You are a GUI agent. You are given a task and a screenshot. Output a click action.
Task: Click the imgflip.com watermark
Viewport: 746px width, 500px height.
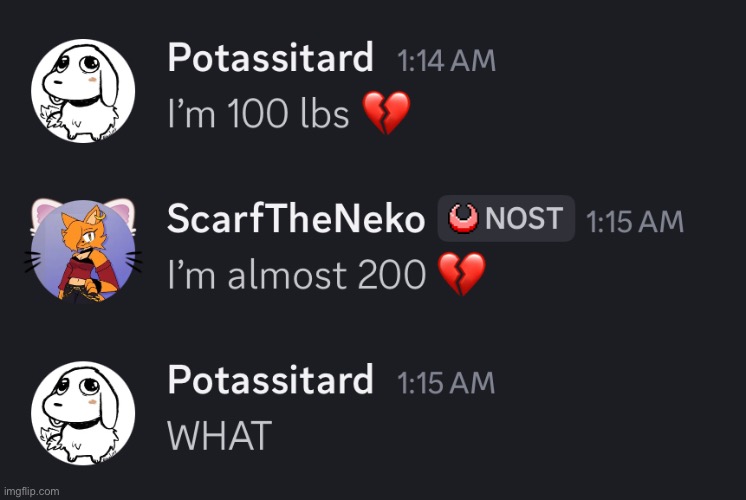point(31,491)
